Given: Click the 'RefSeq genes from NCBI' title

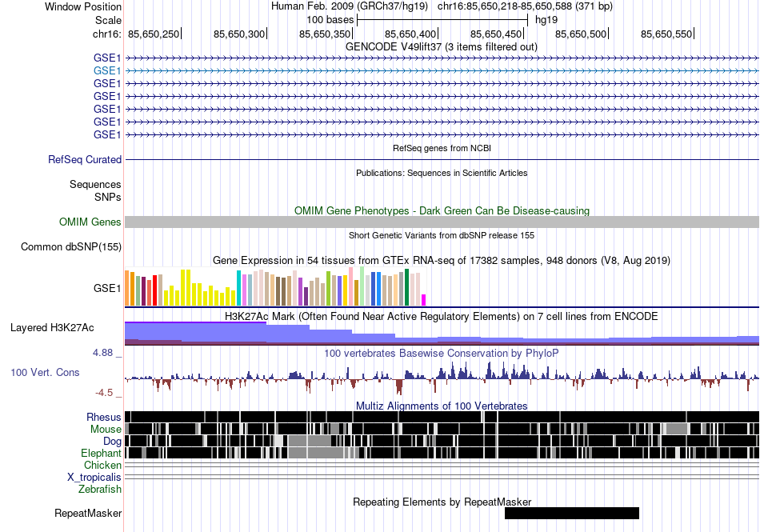Looking at the screenshot, I should point(442,148).
